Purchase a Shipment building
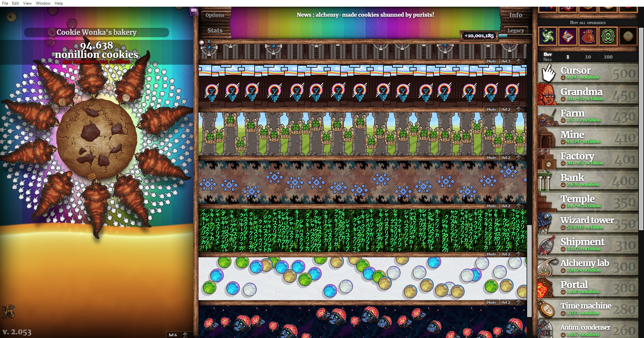The image size is (644, 338). tap(588, 245)
